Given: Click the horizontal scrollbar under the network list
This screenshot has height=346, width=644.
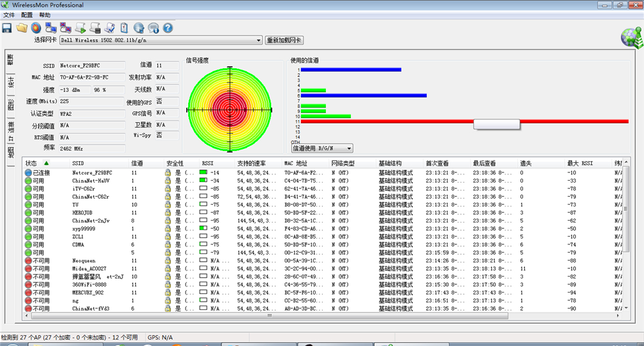Looking at the screenshot, I should pyautogui.click(x=270, y=316).
